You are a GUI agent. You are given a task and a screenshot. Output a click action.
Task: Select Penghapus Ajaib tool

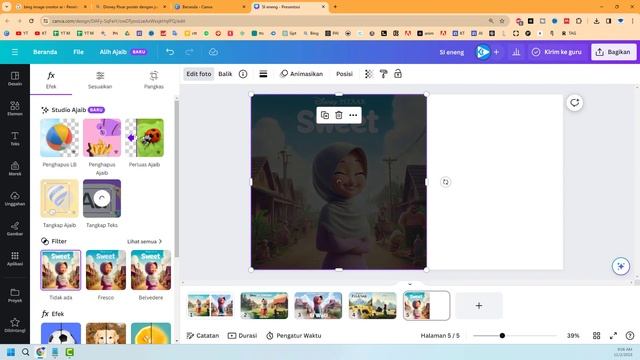pyautogui.click(x=102, y=138)
